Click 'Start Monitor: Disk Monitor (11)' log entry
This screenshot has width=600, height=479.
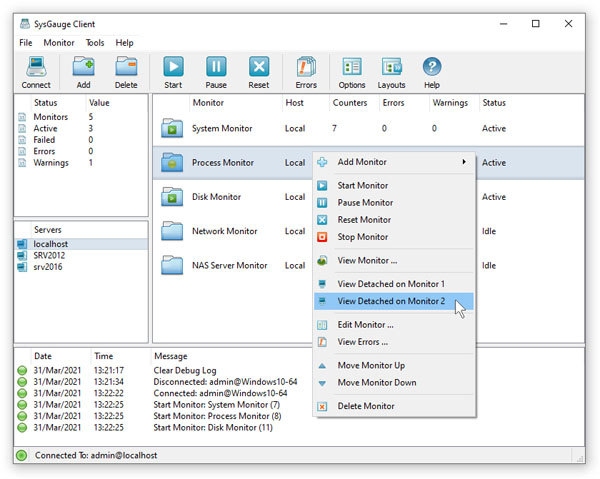coord(213,428)
